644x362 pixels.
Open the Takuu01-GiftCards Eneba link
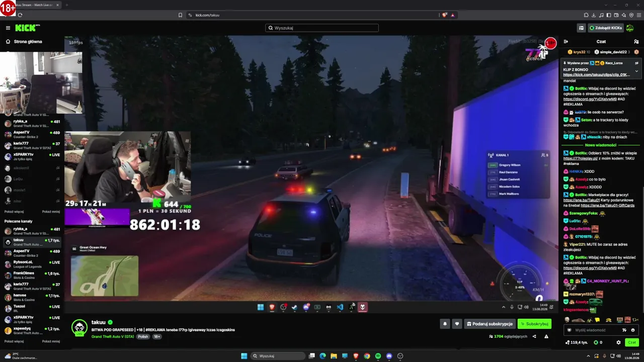tap(607, 206)
